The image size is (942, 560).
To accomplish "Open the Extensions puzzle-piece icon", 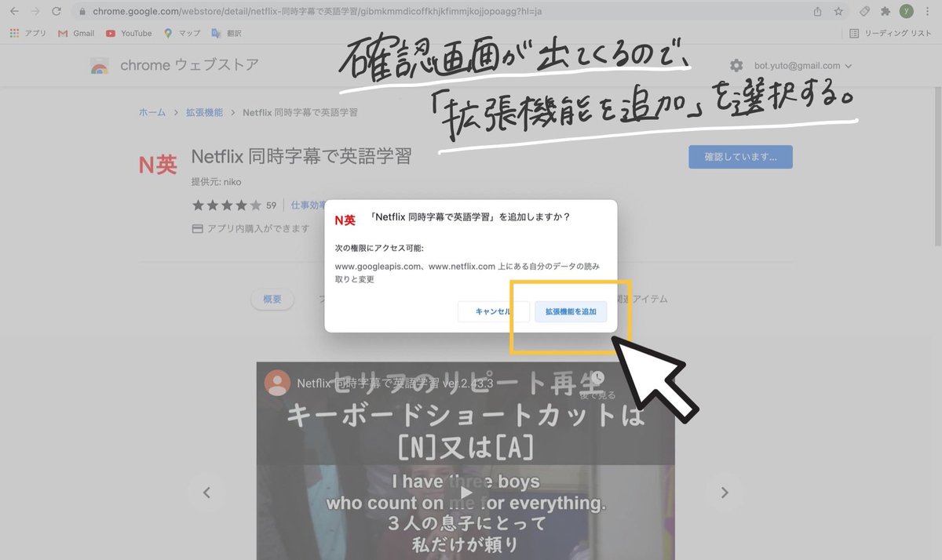I will point(885,12).
